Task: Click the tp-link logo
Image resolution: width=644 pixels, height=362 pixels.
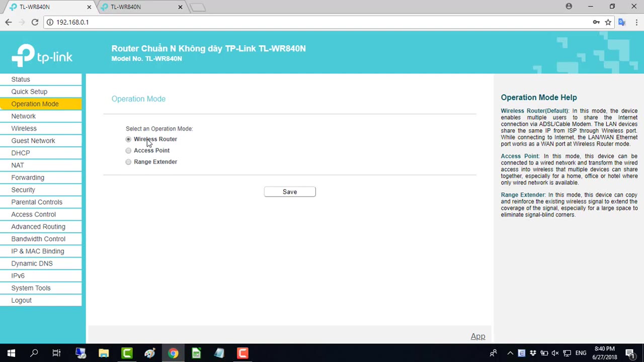Action: tap(42, 55)
